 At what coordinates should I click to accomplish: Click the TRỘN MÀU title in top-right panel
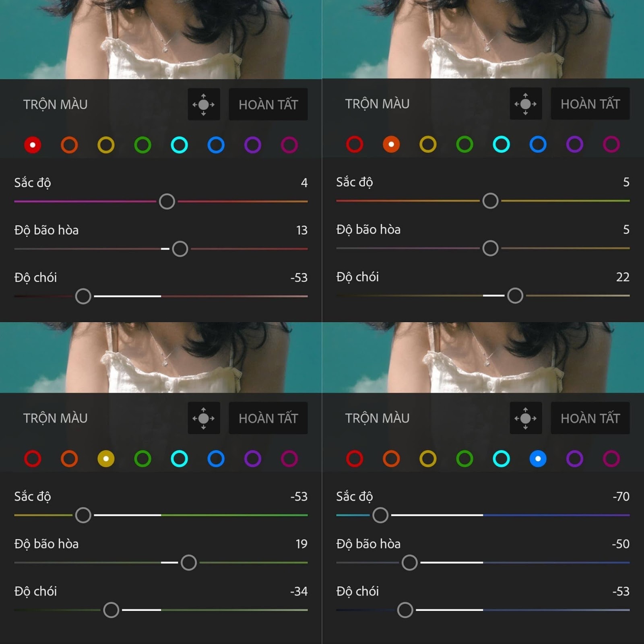point(377,104)
